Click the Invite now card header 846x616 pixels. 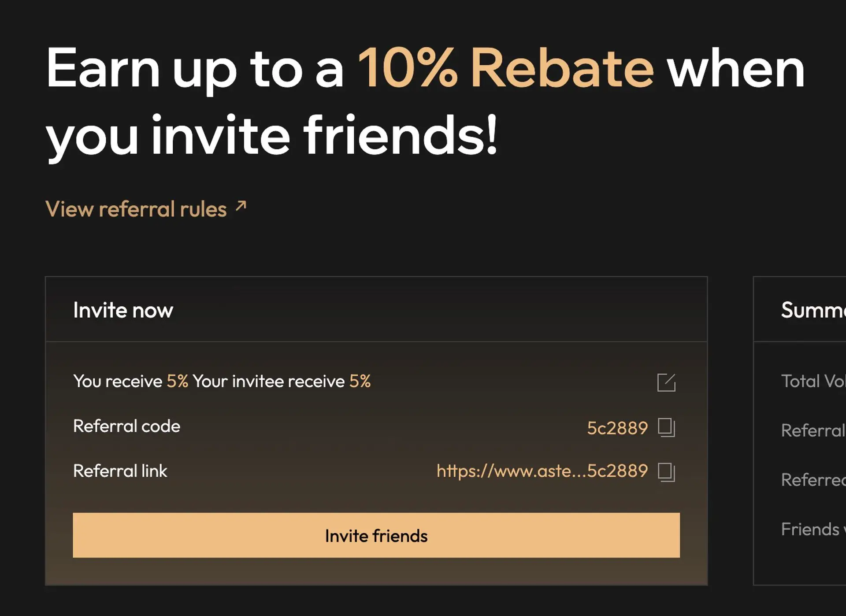click(x=123, y=310)
